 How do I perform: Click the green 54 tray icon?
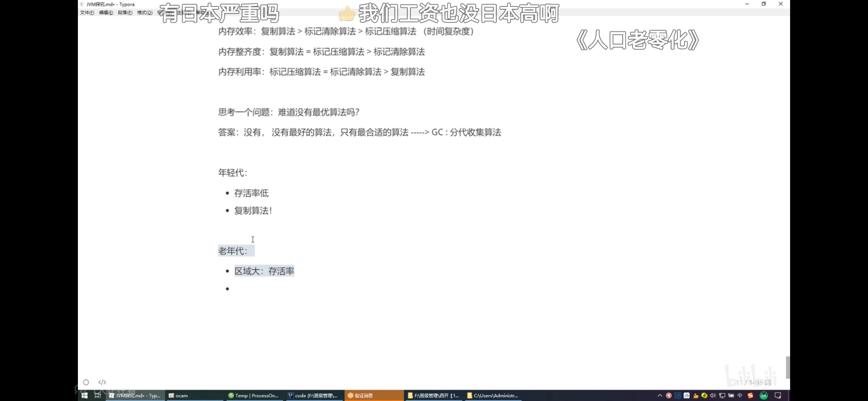[x=764, y=395]
